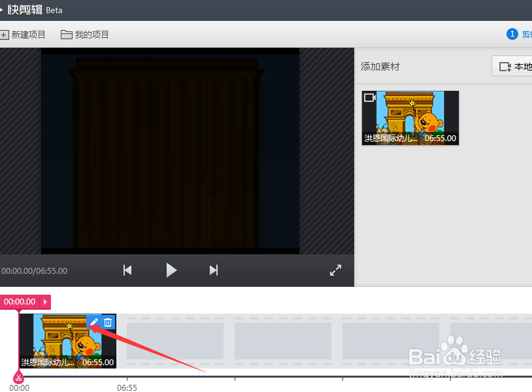
Task: Click the 添加素材 panel heading
Action: pos(380,67)
